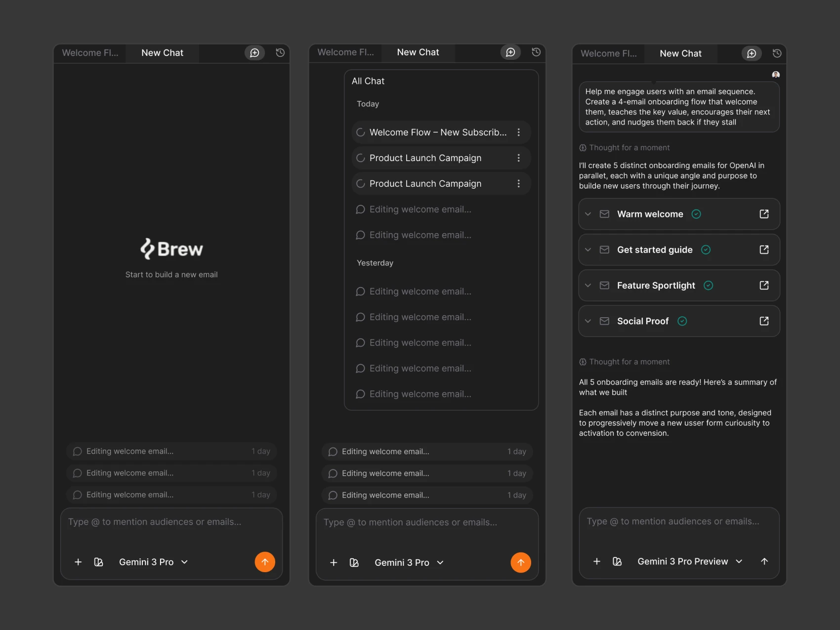Open bottom recent Editing welcome email in middle panel
This screenshot has height=630, width=840.
[427, 495]
